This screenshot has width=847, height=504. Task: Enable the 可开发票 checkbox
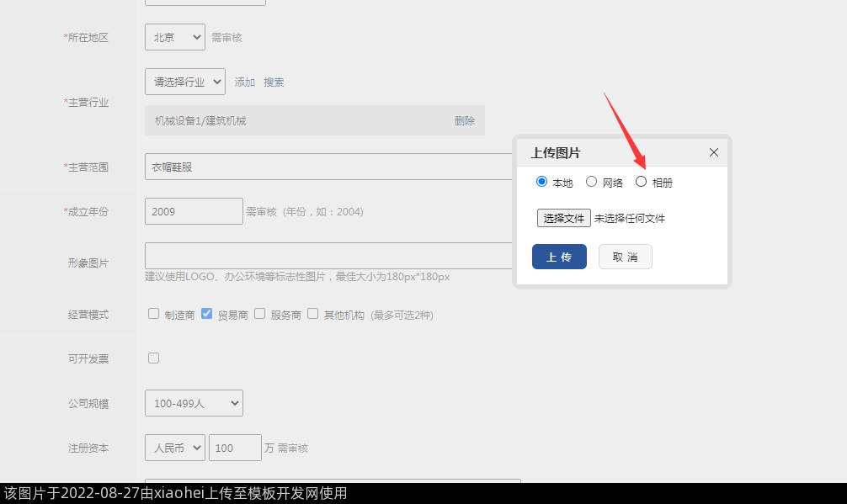(153, 358)
